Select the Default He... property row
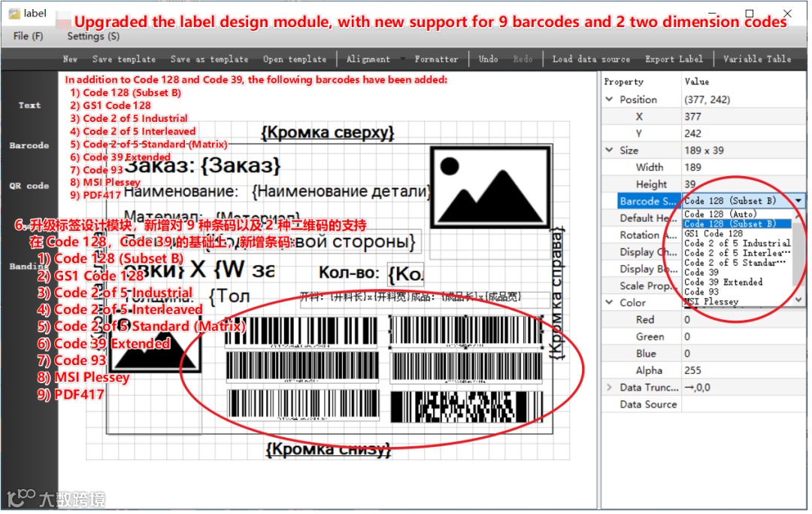This screenshot has width=812, height=514. 649,218
